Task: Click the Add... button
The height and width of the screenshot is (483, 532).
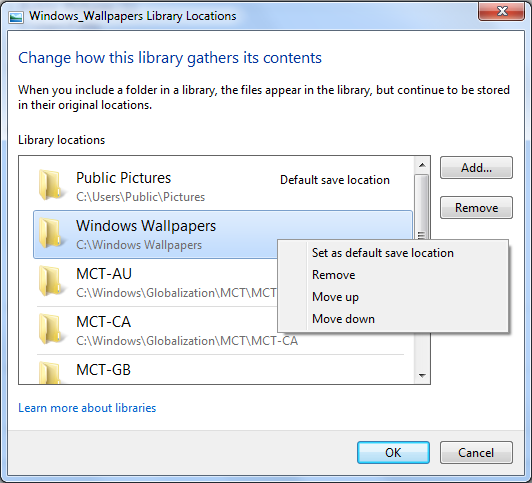Action: coord(476,168)
